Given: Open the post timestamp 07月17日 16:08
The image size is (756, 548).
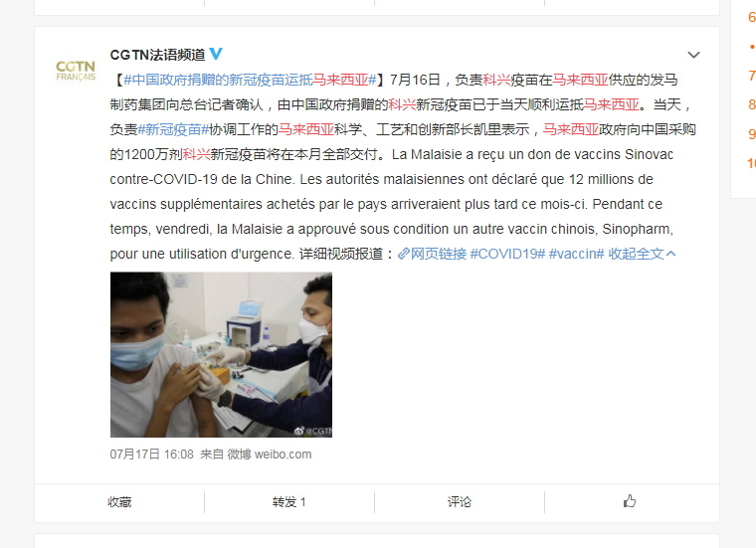Looking at the screenshot, I should pyautogui.click(x=152, y=455).
